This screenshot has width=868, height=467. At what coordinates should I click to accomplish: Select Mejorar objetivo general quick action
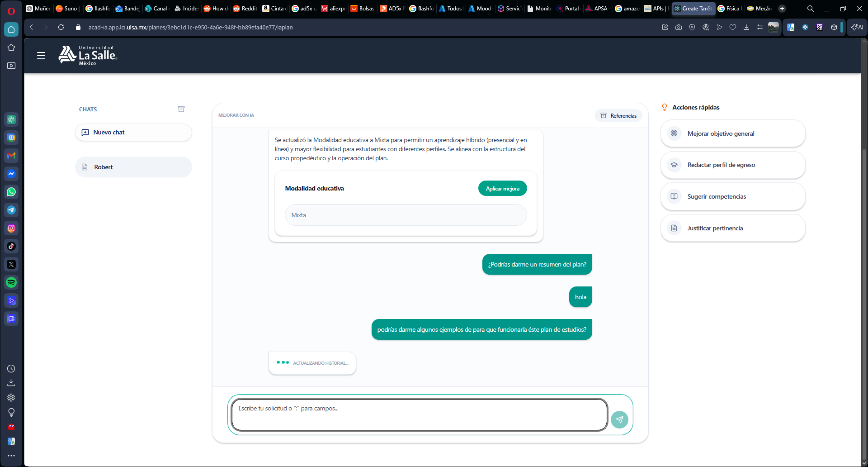(732, 133)
